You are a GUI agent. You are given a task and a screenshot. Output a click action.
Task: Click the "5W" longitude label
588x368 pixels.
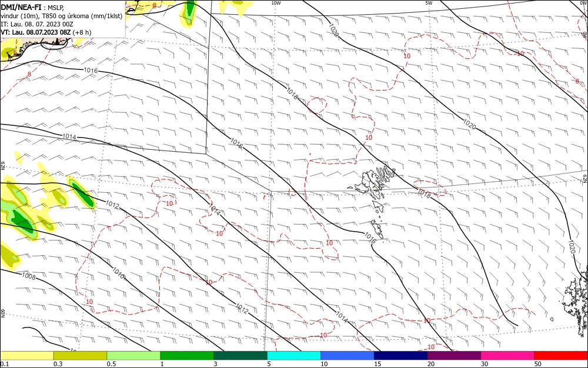click(429, 3)
